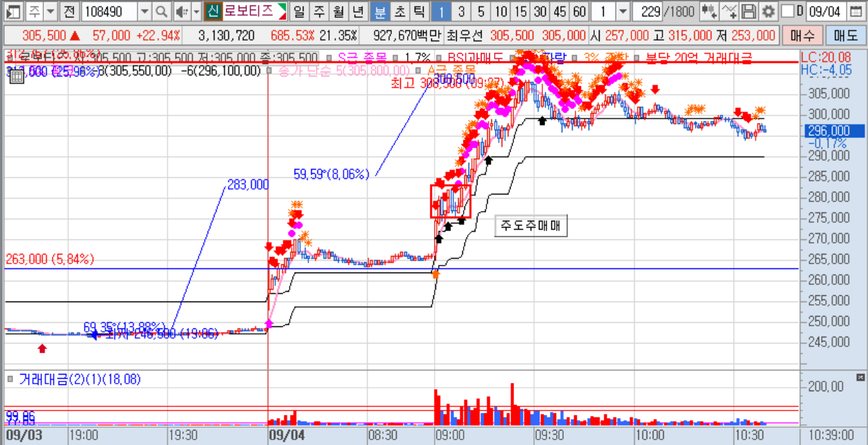Select the 주 weekly chart tab

(318, 11)
